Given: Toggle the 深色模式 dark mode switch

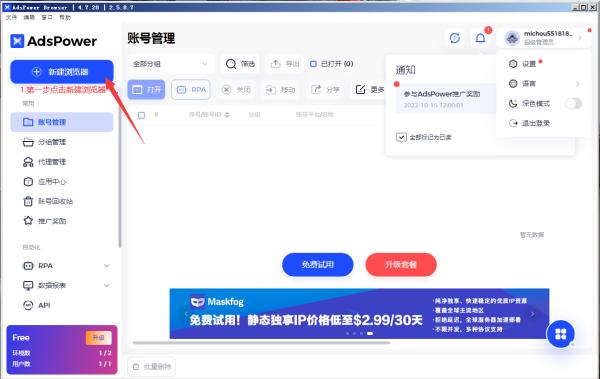Looking at the screenshot, I should click(573, 103).
